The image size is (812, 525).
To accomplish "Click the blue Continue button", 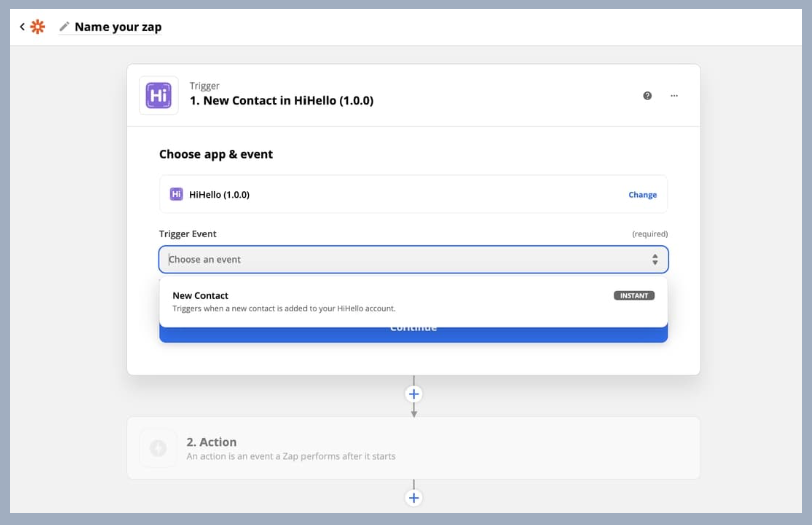I will [x=414, y=334].
